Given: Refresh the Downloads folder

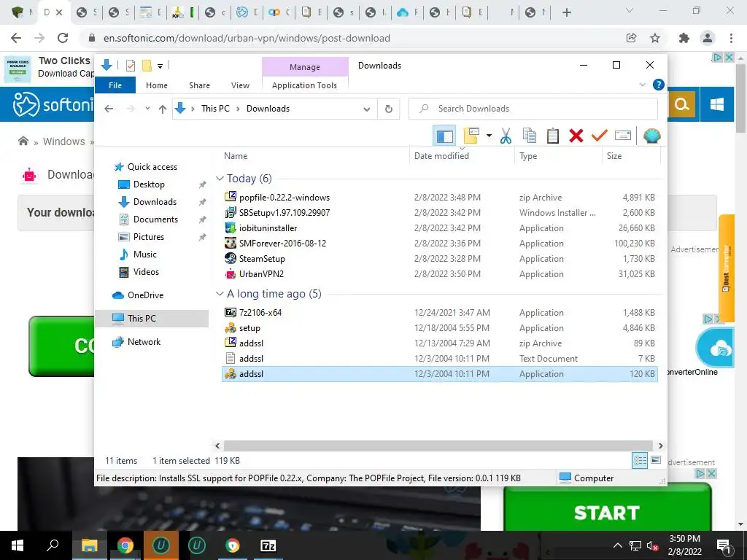Looking at the screenshot, I should (x=389, y=109).
